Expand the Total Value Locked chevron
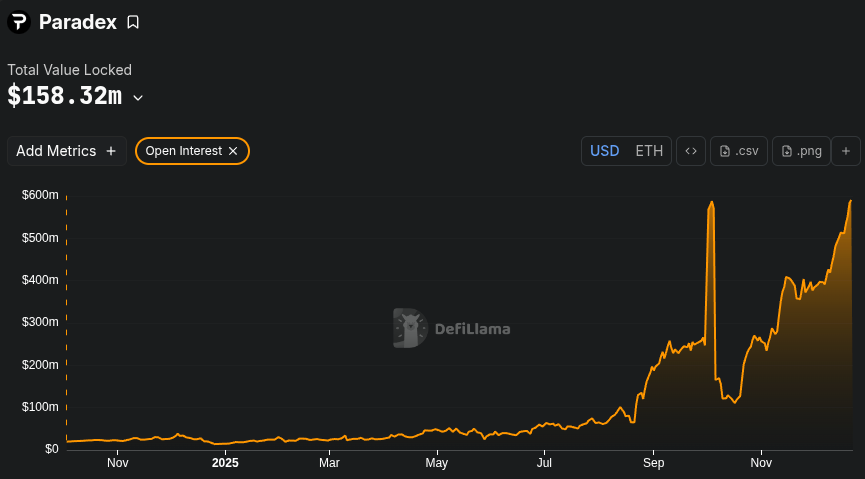The height and width of the screenshot is (479, 865). (x=138, y=98)
